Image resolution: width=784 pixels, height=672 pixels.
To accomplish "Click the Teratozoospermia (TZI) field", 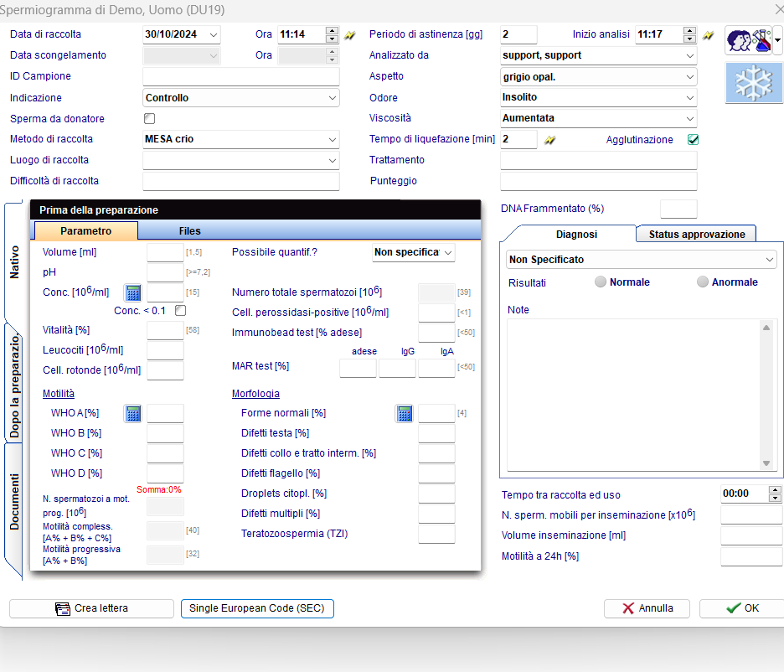I will point(436,534).
